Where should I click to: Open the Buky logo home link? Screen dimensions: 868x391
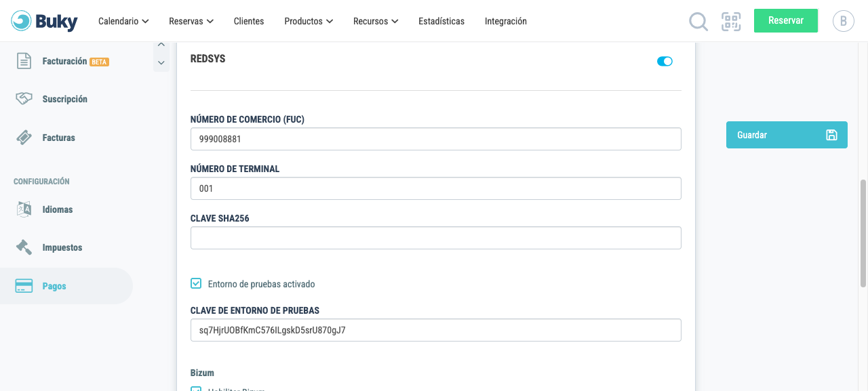point(45,21)
